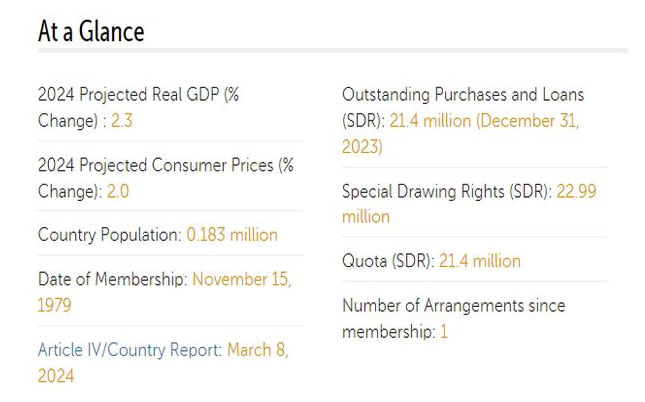Screen dimensions: 645x402
Task: Click the GDP change value 2.3
Action: [122, 121]
